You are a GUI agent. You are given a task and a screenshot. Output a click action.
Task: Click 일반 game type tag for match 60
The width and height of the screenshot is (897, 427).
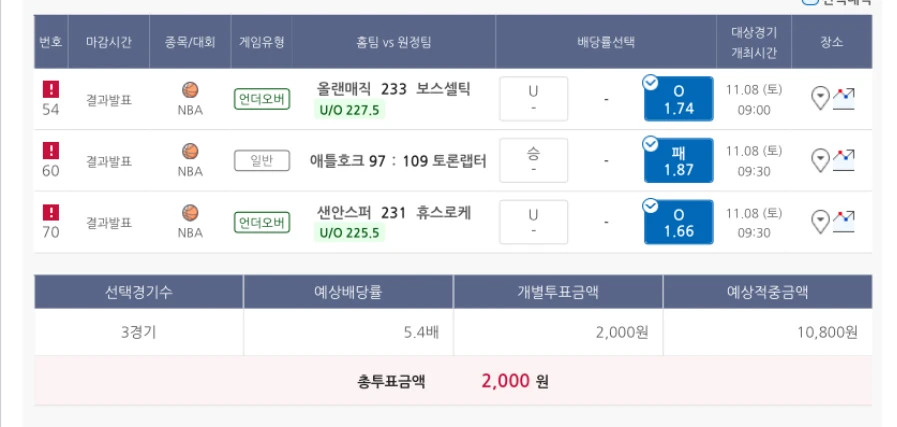[262, 160]
